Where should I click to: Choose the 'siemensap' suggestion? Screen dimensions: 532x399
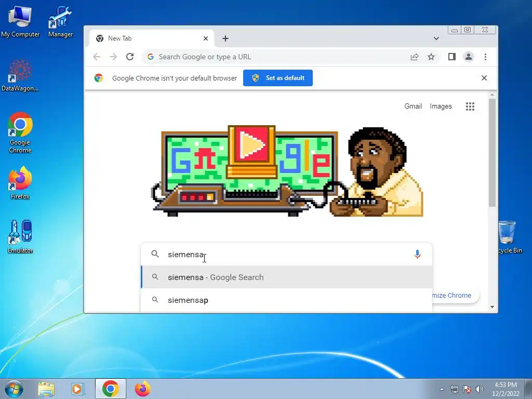click(287, 300)
